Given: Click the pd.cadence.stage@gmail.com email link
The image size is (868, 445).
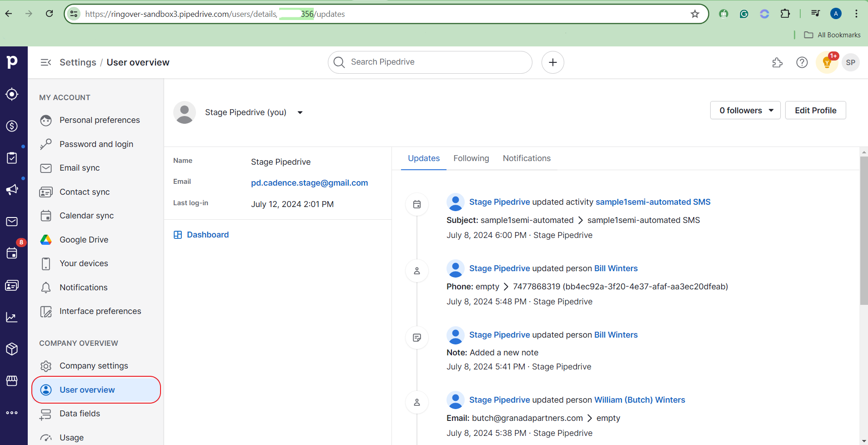Looking at the screenshot, I should click(309, 183).
